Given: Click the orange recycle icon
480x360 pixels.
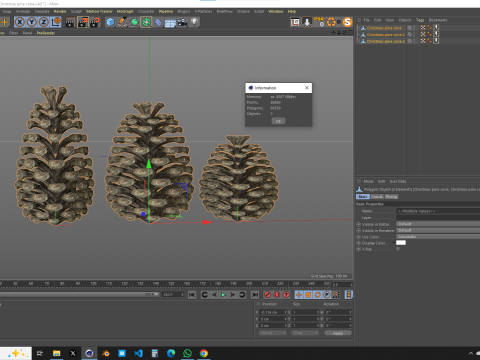Looking at the screenshot, I should click(331, 22).
